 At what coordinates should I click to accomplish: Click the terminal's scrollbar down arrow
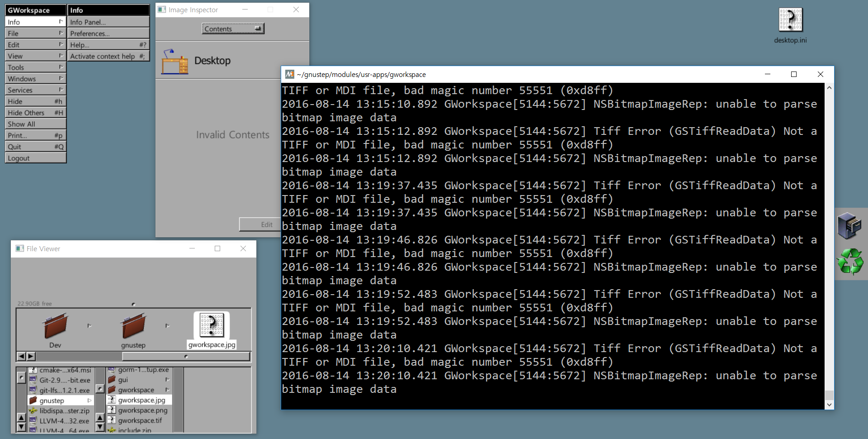pos(829,405)
